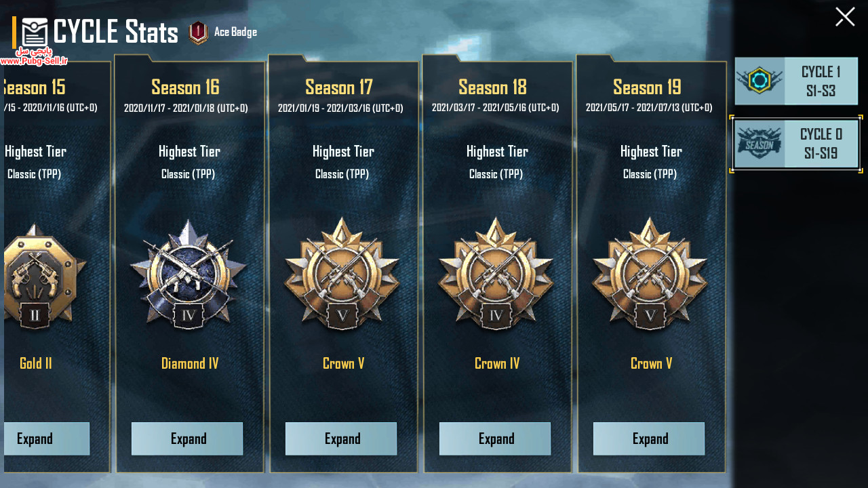Image resolution: width=868 pixels, height=488 pixels.
Task: Expand Season 17 details
Action: click(x=341, y=439)
